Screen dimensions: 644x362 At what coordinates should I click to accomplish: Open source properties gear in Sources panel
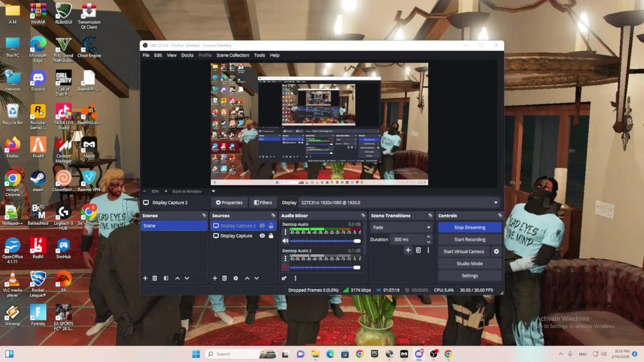(235, 278)
